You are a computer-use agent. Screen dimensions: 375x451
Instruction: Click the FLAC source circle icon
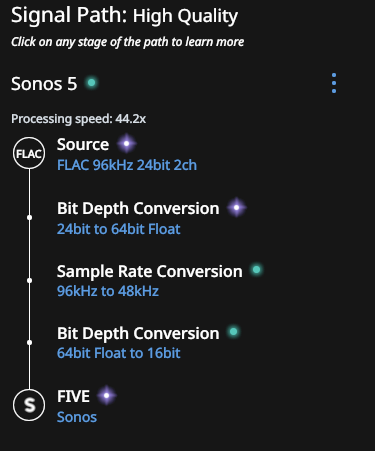[29, 153]
